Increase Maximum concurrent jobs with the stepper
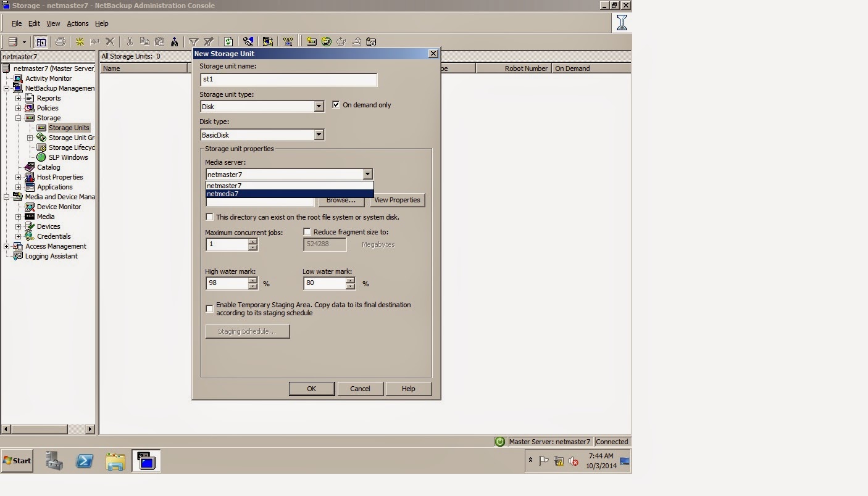Viewport: 868px width, 496px height. [x=252, y=242]
